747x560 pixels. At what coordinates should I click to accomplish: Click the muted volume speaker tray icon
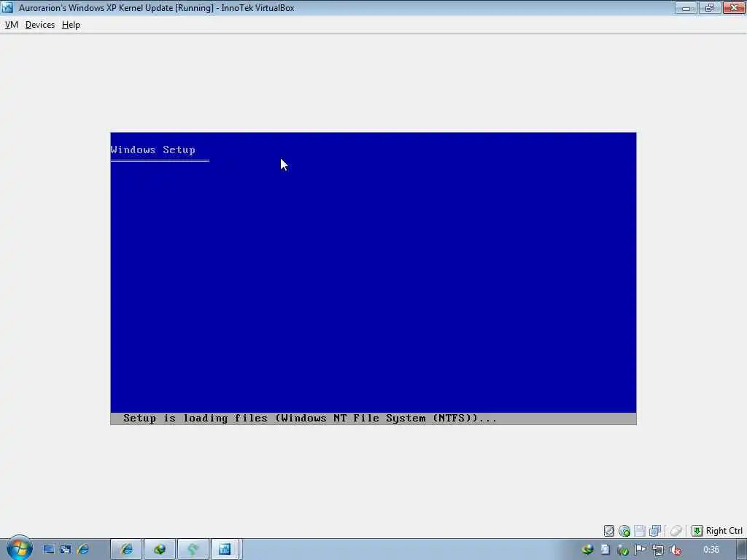675,550
